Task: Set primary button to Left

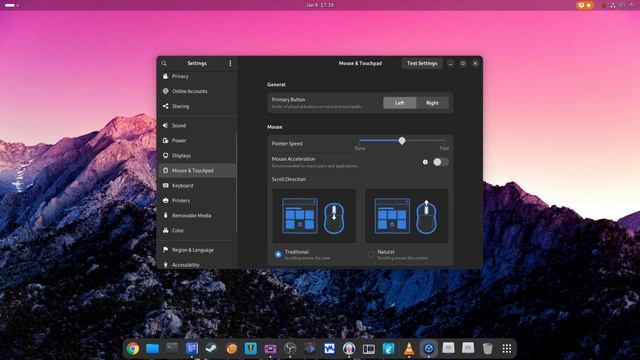Action: tap(400, 103)
